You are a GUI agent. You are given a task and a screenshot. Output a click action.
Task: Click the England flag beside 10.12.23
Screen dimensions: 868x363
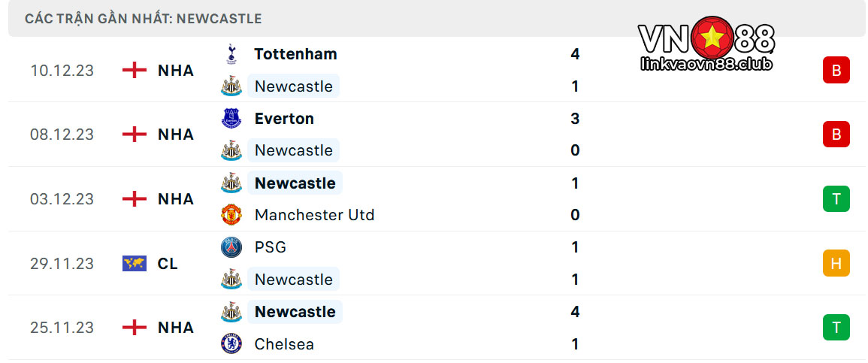(x=135, y=71)
